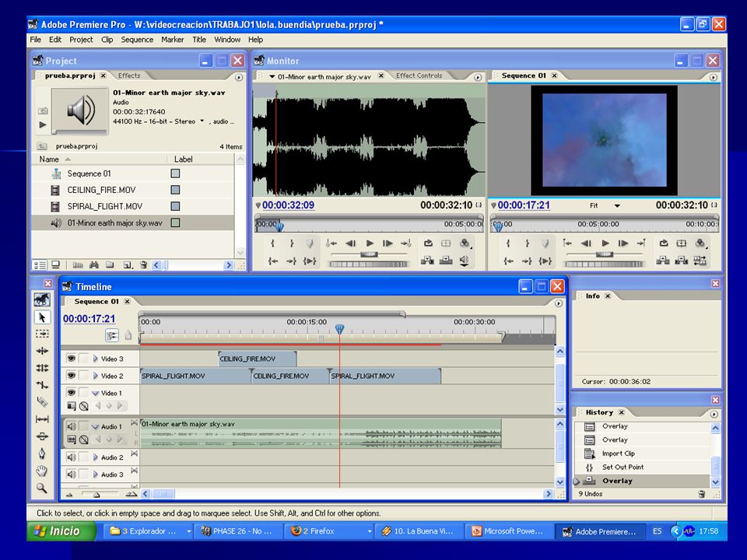Click Lift button in program monitor
This screenshot has width=747, height=560.
663,260
